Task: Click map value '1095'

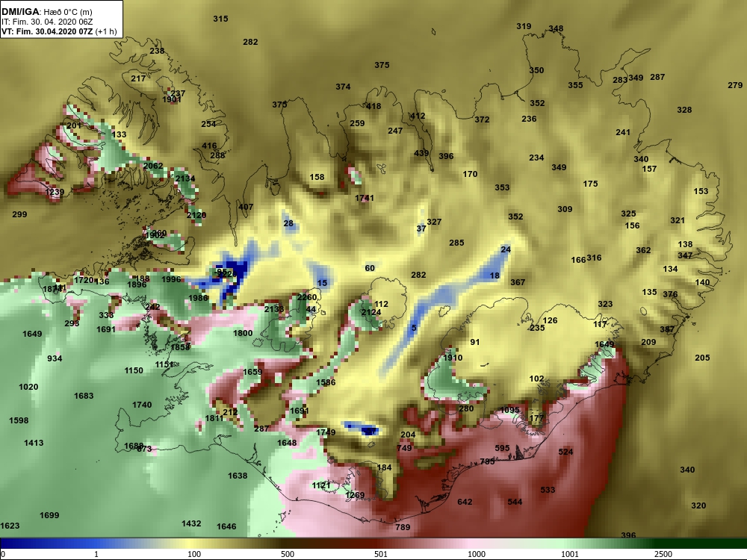Action: point(509,410)
